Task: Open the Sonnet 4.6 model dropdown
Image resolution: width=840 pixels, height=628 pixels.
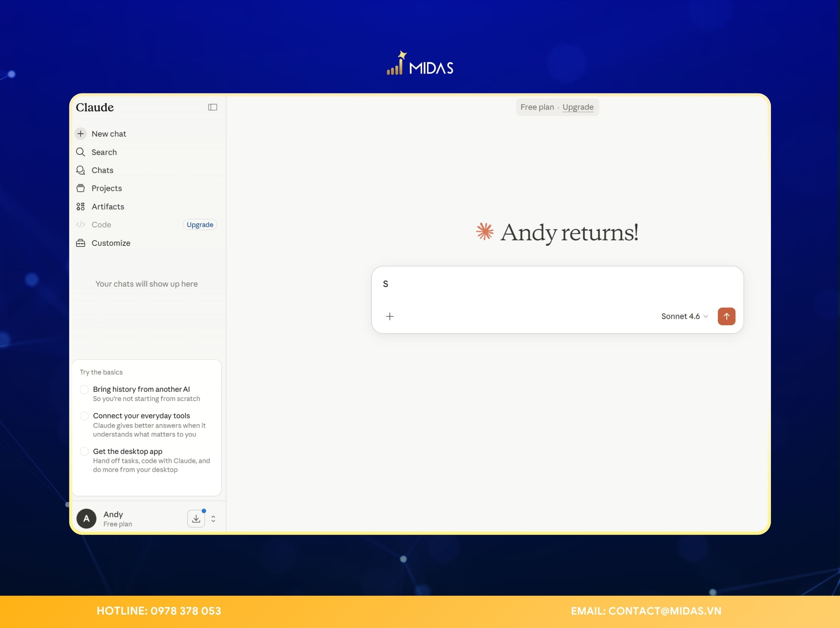Action: [x=684, y=317]
